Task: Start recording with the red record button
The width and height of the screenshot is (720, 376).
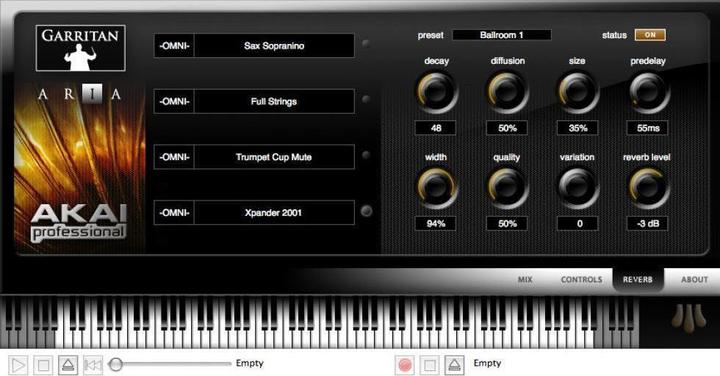Action: coord(405,365)
